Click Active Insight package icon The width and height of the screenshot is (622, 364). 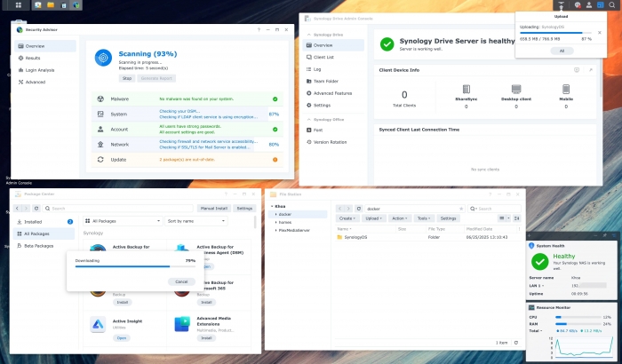click(98, 324)
